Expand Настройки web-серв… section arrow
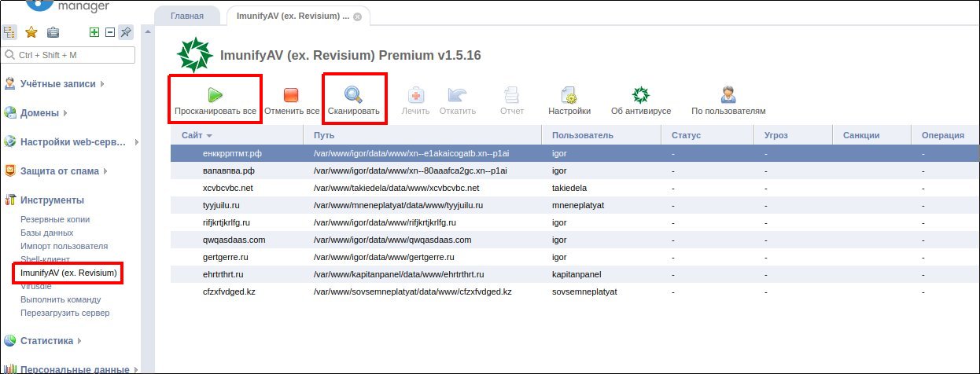The image size is (980, 374). point(136,142)
